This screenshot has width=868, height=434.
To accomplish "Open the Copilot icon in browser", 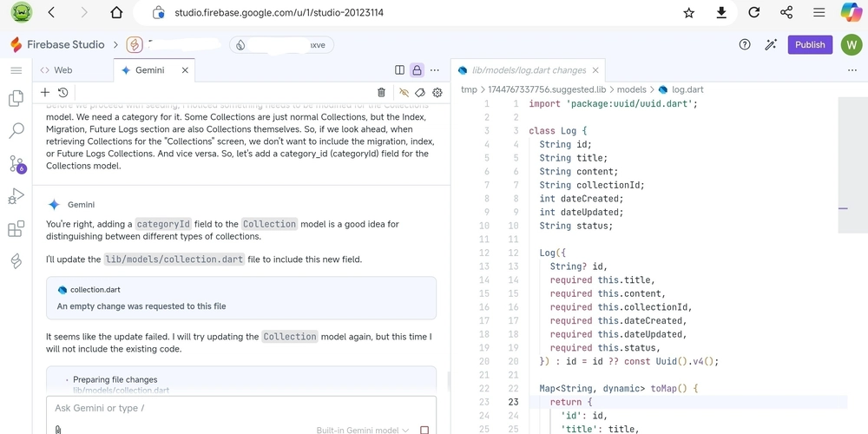I will click(x=851, y=12).
